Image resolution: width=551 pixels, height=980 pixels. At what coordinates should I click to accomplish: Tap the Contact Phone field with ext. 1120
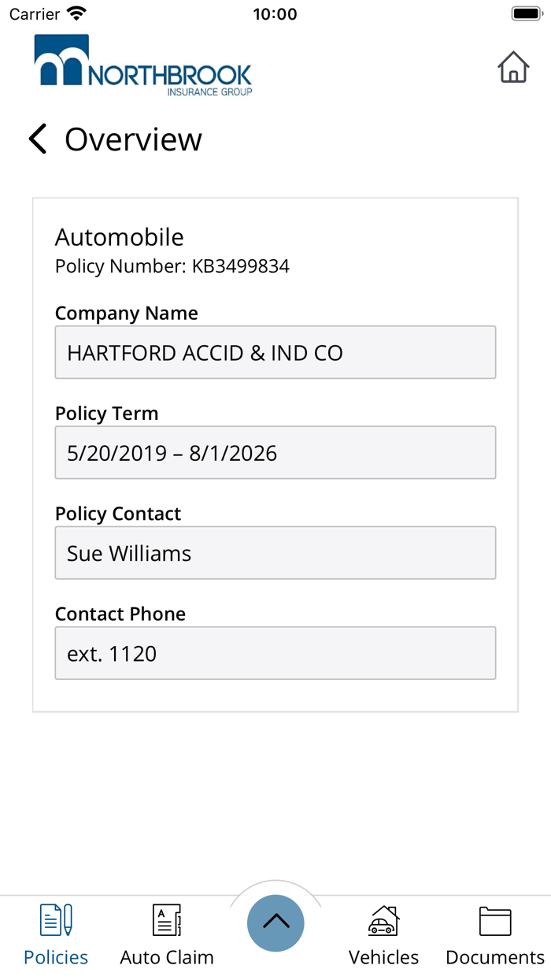point(275,653)
